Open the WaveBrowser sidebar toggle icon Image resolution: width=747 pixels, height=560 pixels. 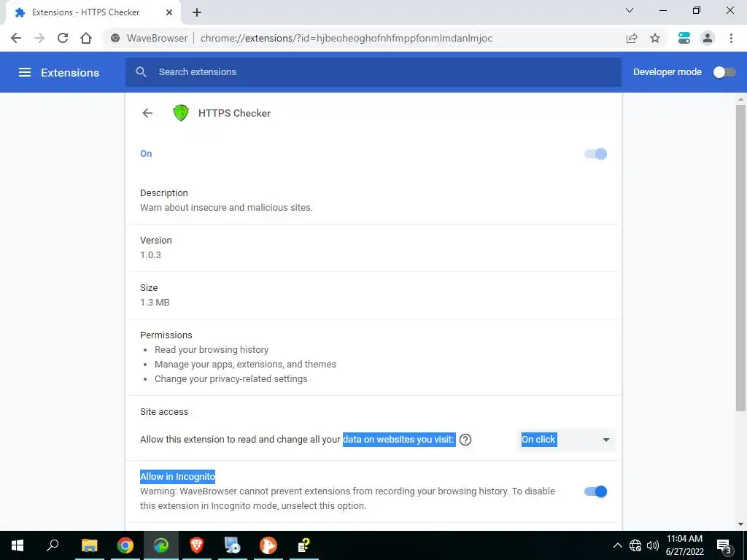(x=684, y=38)
